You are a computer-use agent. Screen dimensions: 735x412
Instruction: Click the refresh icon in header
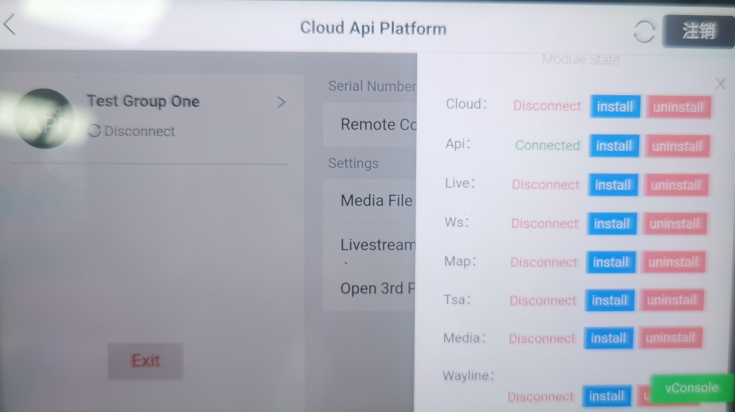click(644, 32)
